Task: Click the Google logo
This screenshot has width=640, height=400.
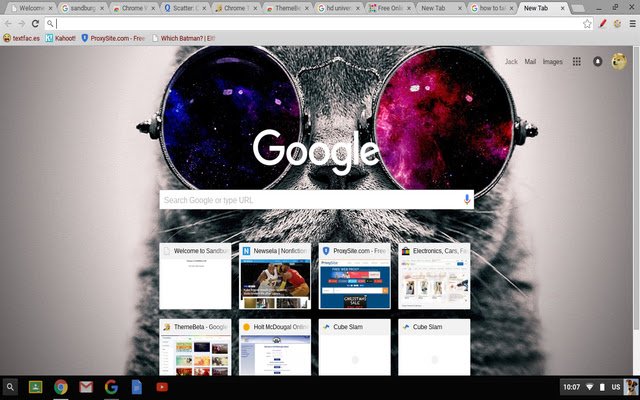Action: (317, 151)
